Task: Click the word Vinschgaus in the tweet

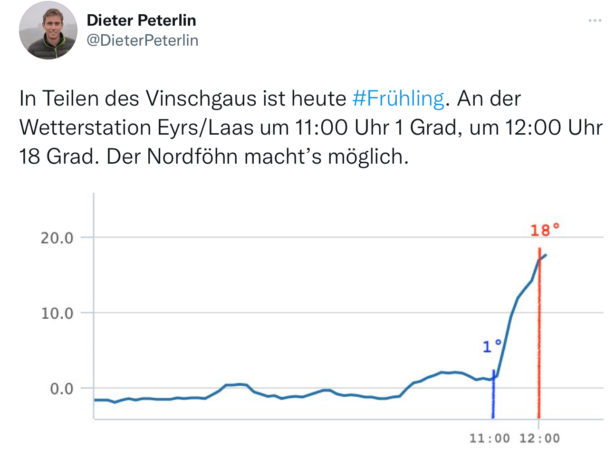Action: [201, 98]
